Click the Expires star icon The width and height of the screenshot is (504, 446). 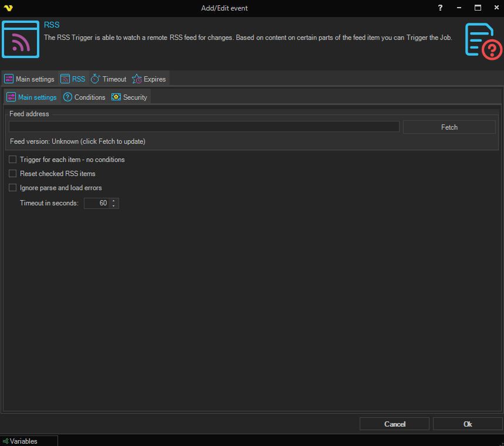[137, 79]
